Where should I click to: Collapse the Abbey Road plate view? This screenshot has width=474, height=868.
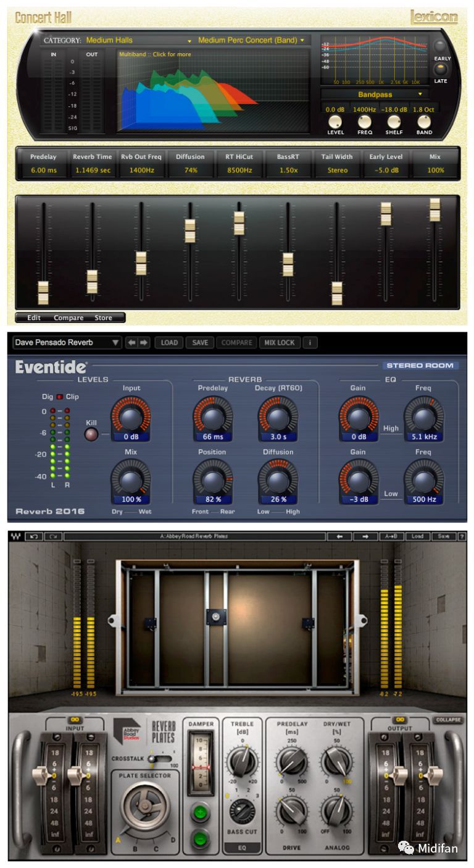pyautogui.click(x=449, y=720)
